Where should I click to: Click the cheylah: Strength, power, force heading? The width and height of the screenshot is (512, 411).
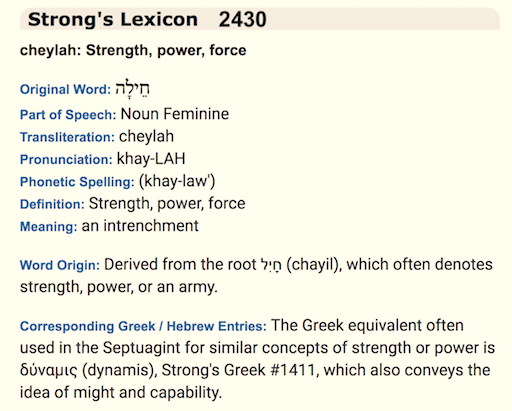133,50
